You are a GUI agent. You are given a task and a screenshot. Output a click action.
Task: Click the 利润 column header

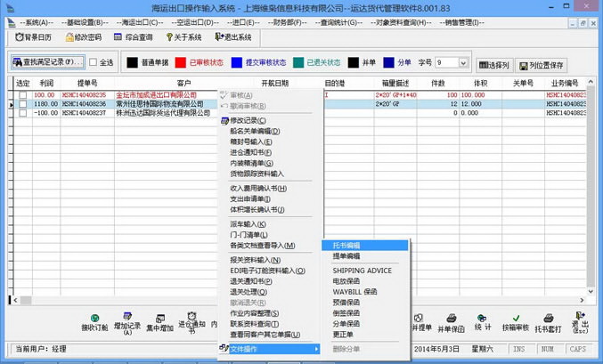pyautogui.click(x=46, y=83)
